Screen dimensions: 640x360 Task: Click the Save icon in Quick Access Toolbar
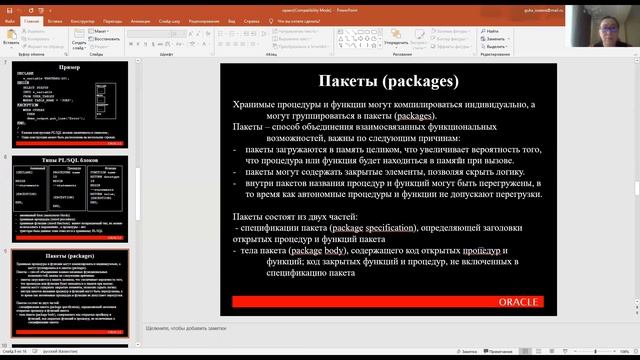point(9,11)
